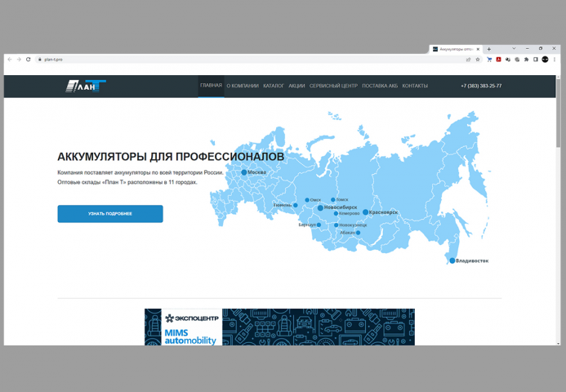Open the MIMS automobility banner

click(x=279, y=327)
